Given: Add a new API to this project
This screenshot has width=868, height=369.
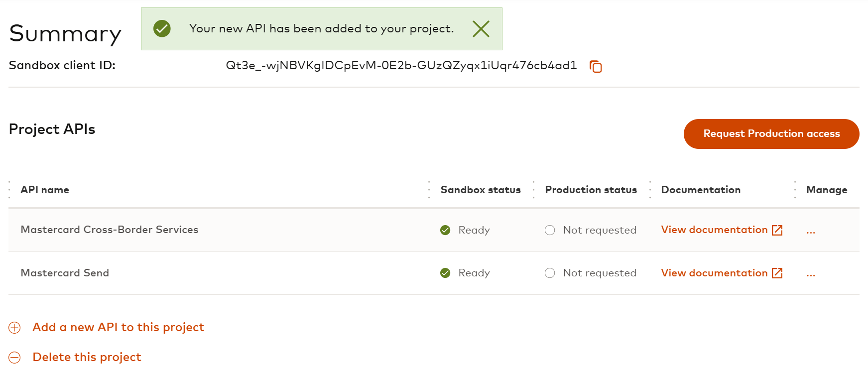Looking at the screenshot, I should pyautogui.click(x=118, y=327).
